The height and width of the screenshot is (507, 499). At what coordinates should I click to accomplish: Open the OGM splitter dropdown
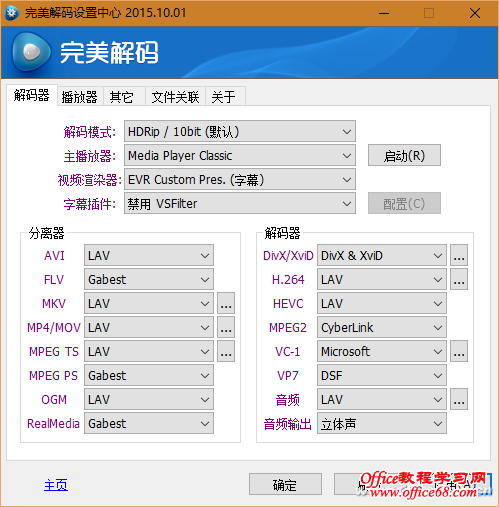coord(149,399)
